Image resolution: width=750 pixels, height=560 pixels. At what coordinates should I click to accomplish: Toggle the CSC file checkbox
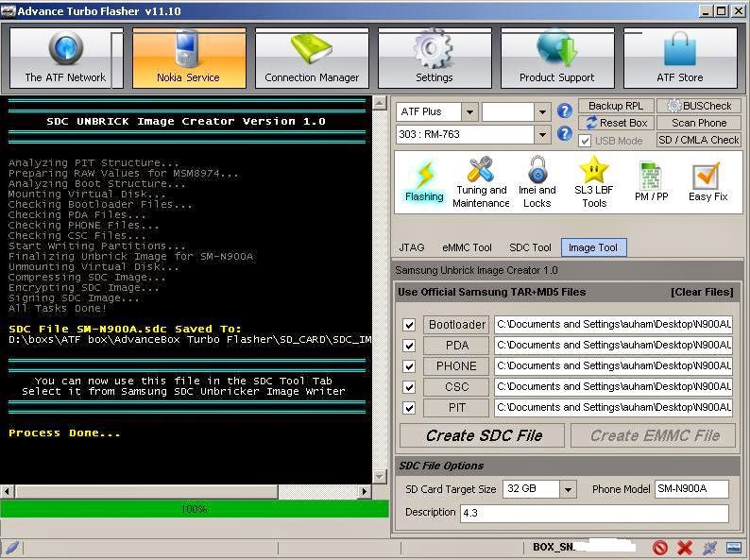409,387
